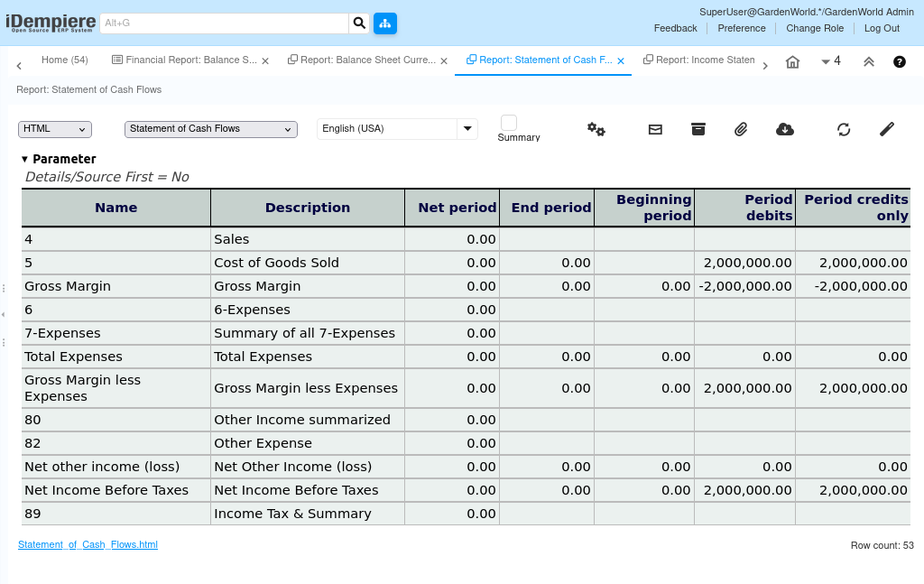This screenshot has height=584, width=924.
Task: Open English (USA) language dropdown arrow
Action: click(467, 128)
